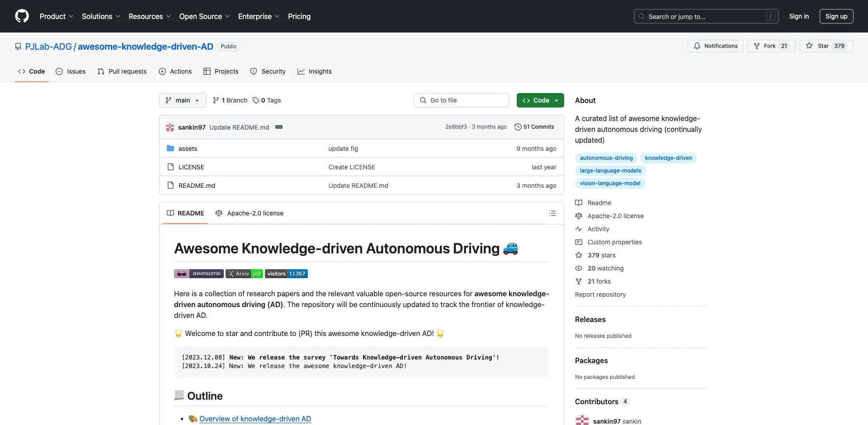Open the green Code dropdown button
The height and width of the screenshot is (425, 868).
(x=540, y=100)
